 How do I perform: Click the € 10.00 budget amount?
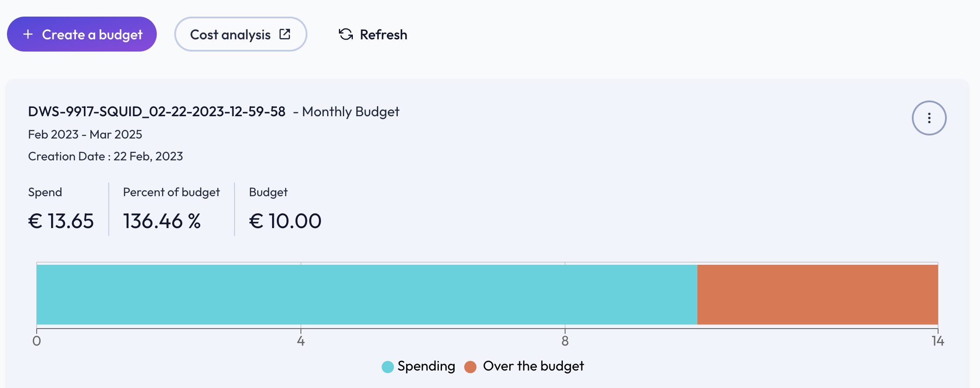pyautogui.click(x=285, y=221)
